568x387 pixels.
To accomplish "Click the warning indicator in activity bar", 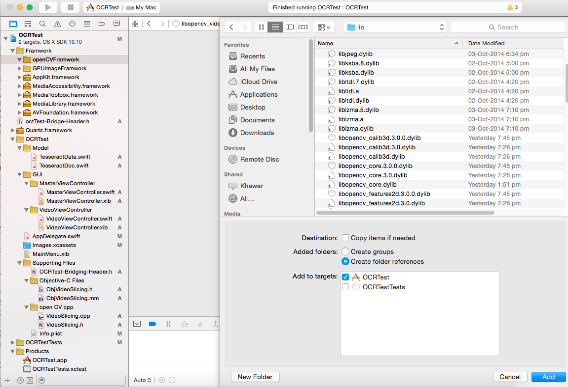I will (x=513, y=7).
